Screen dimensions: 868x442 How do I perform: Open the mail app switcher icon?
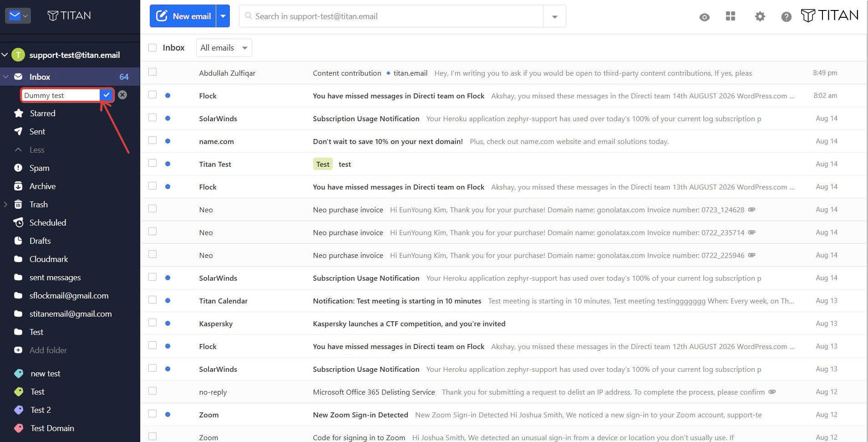18,15
